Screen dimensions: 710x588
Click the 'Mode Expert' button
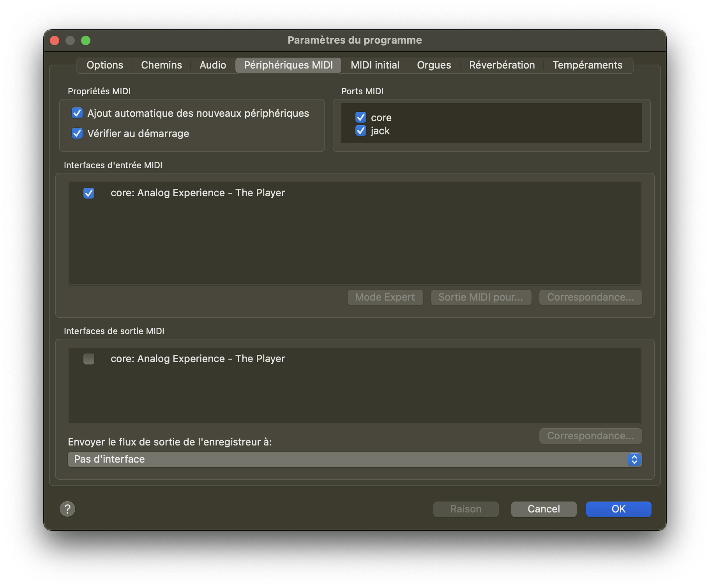click(x=385, y=297)
